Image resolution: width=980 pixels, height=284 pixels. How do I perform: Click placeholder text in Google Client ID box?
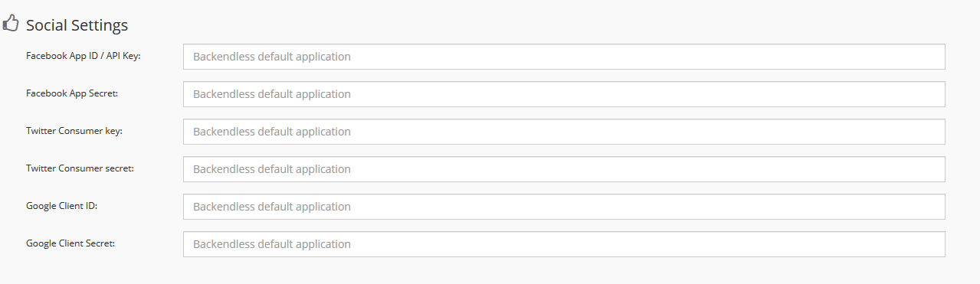[272, 207]
